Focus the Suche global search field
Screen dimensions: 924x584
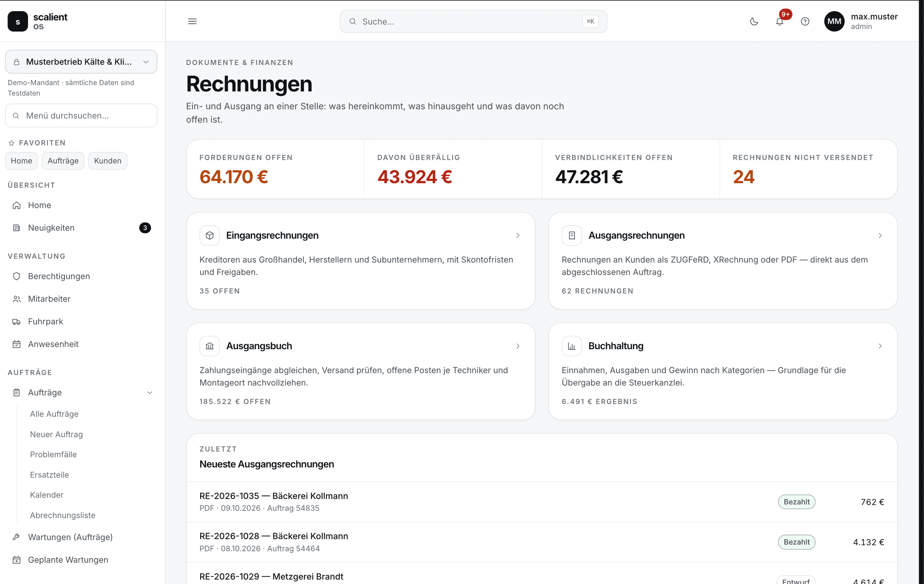coord(473,21)
